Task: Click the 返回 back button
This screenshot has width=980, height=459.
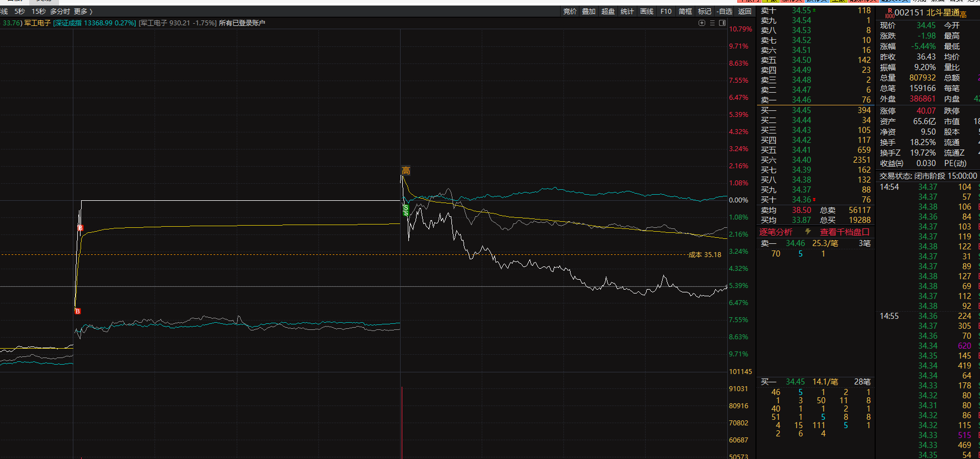Action: pos(745,11)
